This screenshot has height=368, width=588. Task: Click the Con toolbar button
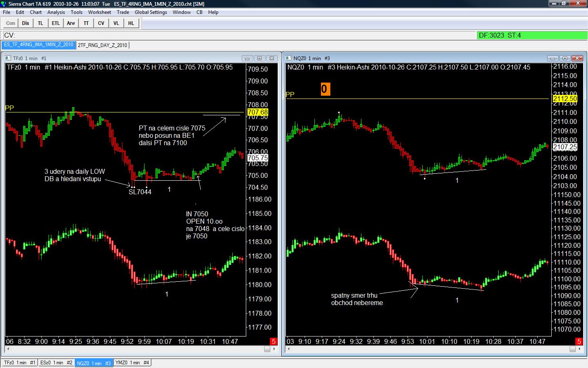pos(11,23)
